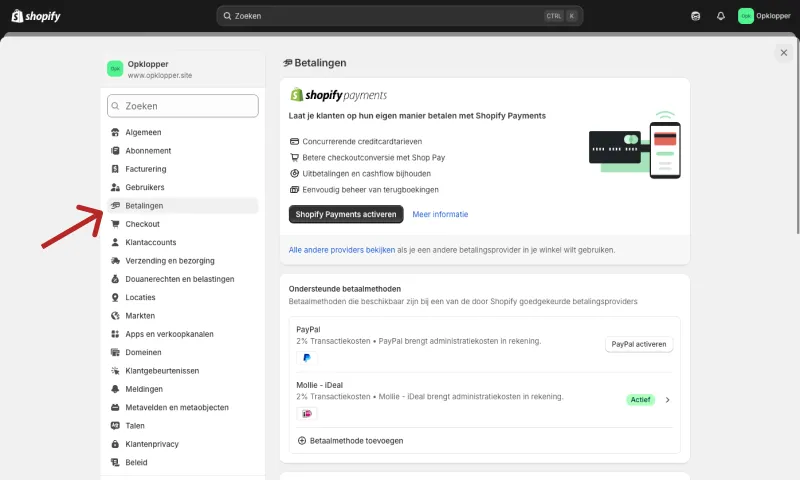Click the Beleid document icon
This screenshot has height=480, width=800.
click(115, 463)
